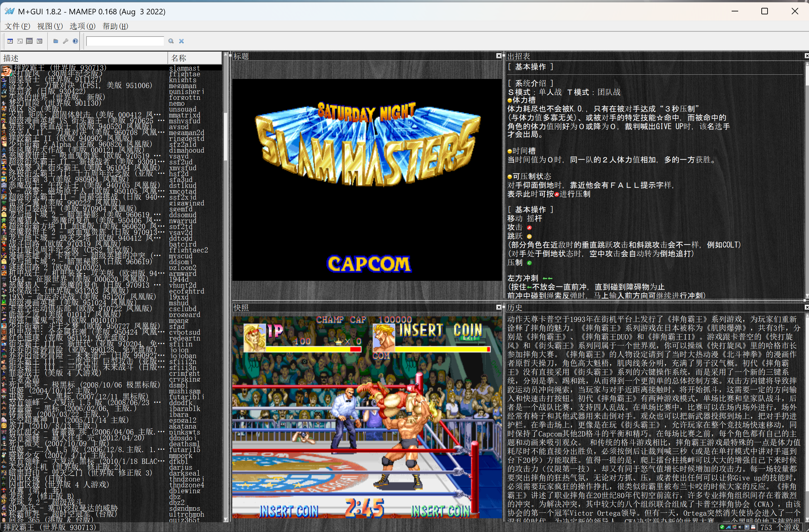
Task: Click the blue help question-mark icon
Action: click(x=75, y=41)
